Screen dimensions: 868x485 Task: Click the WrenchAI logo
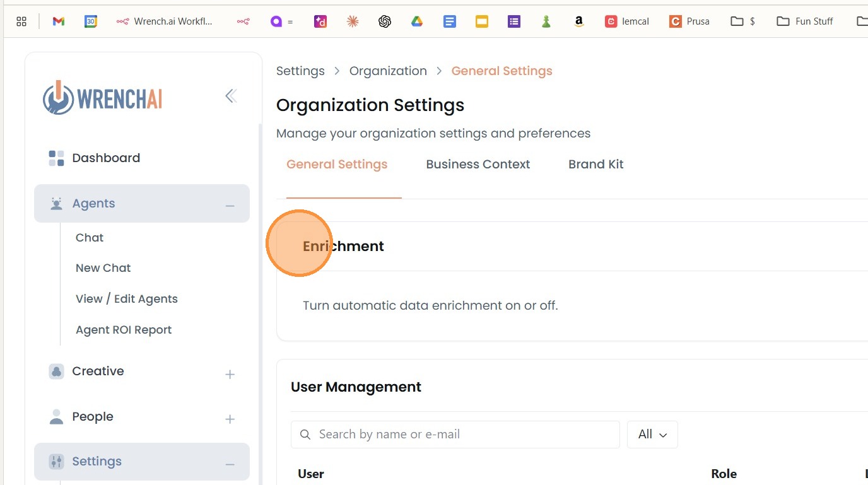click(103, 98)
